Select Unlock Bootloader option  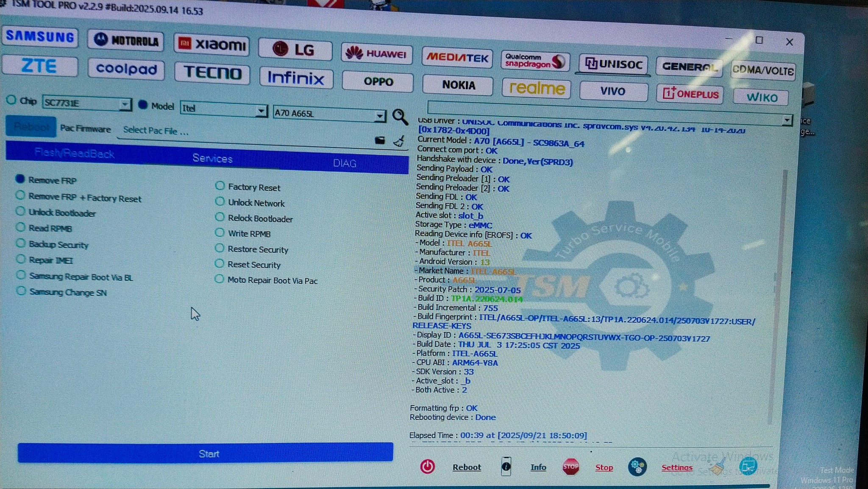click(x=20, y=211)
